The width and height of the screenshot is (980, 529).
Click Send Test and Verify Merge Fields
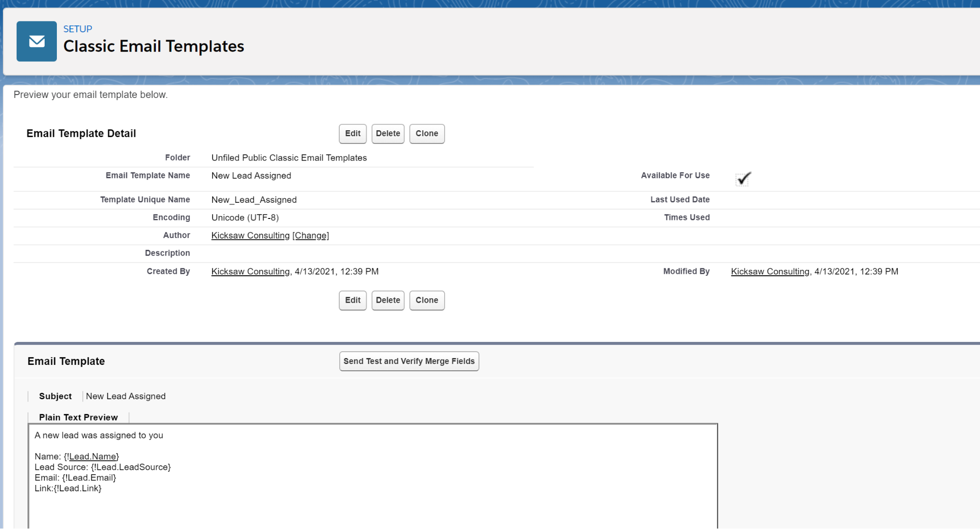(409, 361)
